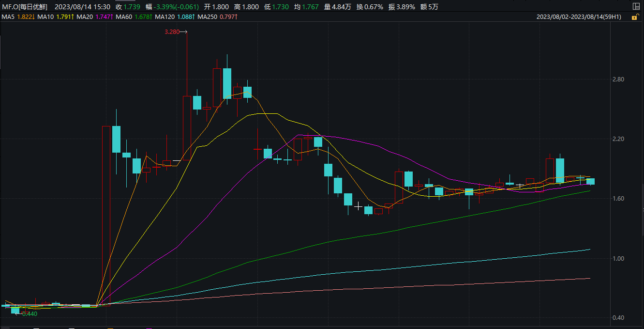Screen dimensions: 644x329
Task: Select the 2023/08/14 15:30 timestamp
Action: (x=82, y=7)
